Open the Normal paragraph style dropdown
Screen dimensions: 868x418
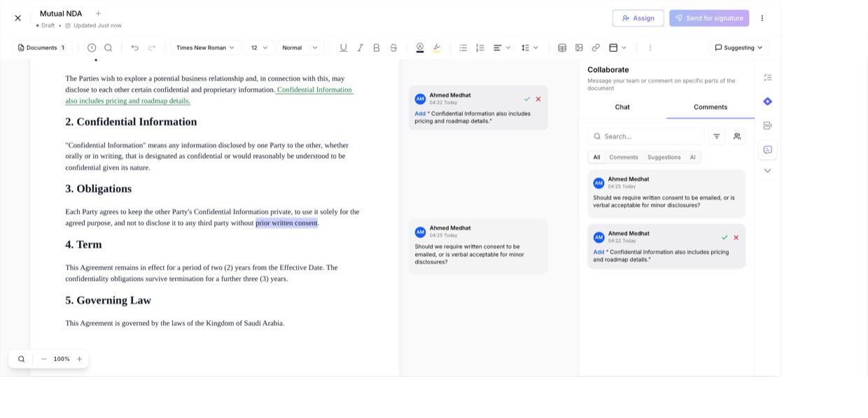pyautogui.click(x=300, y=48)
